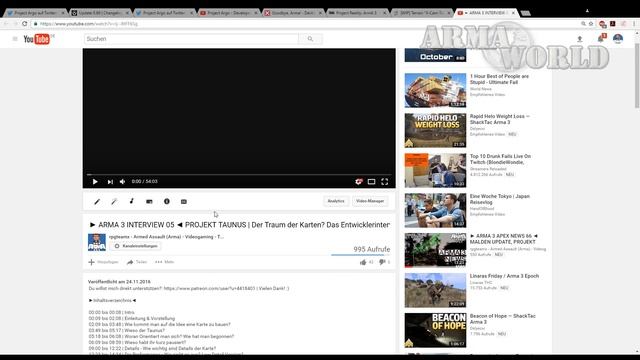The image size is (640, 360).
Task: Open Kanaleinstellungen channel settings
Action: coord(135,246)
